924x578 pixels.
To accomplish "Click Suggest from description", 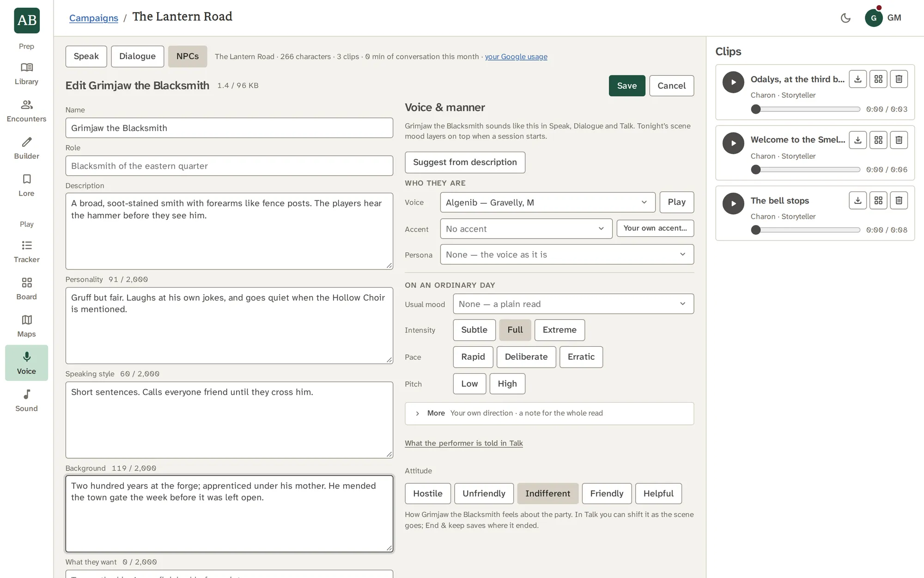I will pos(465,162).
